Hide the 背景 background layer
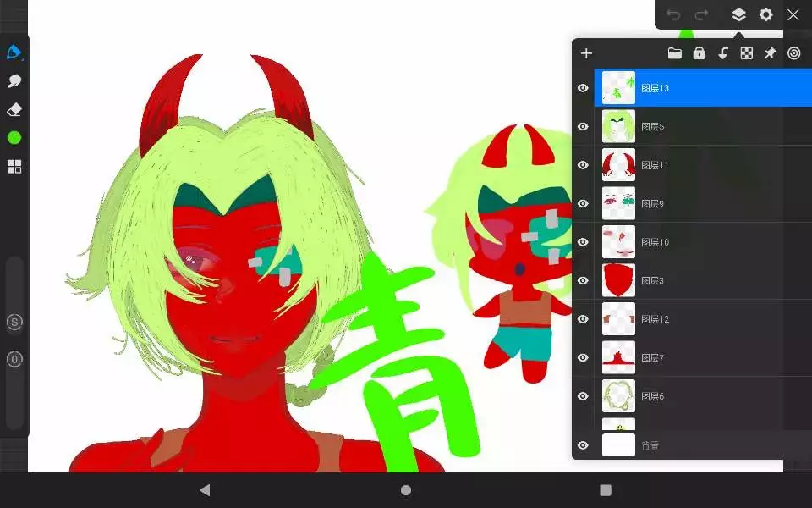This screenshot has height=508, width=812. (x=583, y=445)
